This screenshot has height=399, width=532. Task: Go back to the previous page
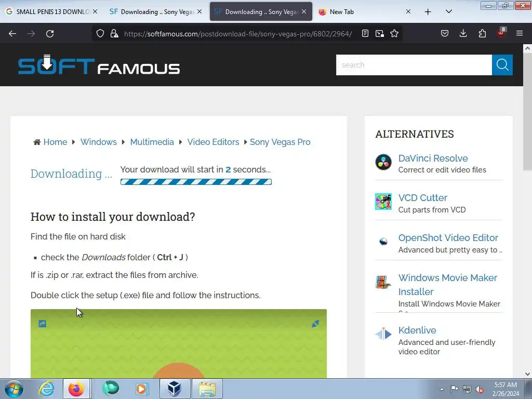pos(12,34)
